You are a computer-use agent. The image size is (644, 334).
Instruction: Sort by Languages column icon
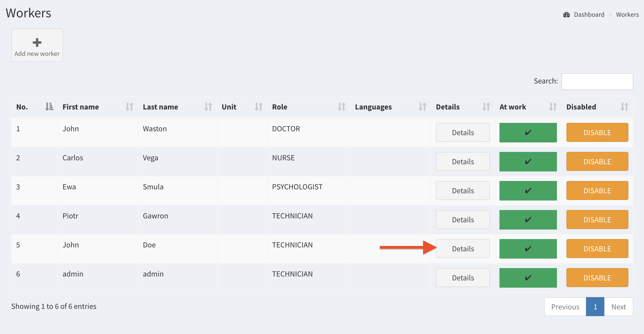coord(422,107)
